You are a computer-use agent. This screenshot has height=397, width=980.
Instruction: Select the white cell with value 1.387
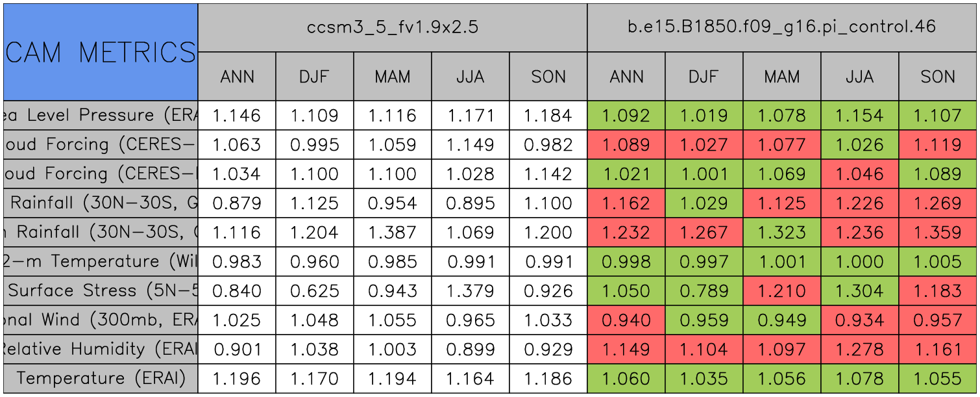392,232
